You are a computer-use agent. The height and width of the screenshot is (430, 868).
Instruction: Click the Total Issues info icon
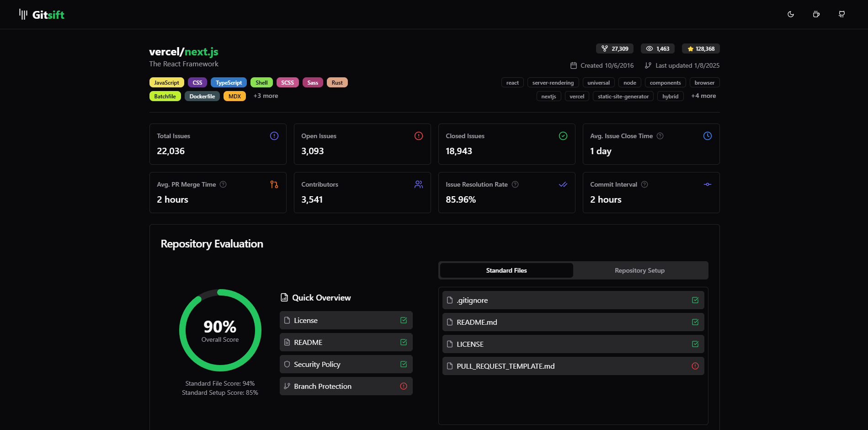tap(274, 136)
